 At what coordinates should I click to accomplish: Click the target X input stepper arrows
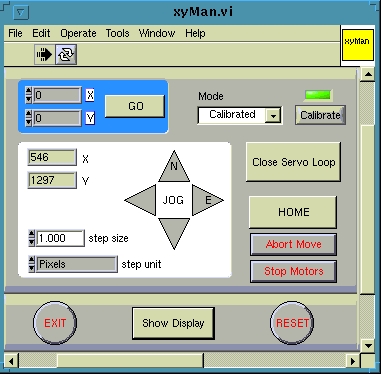coord(29,95)
